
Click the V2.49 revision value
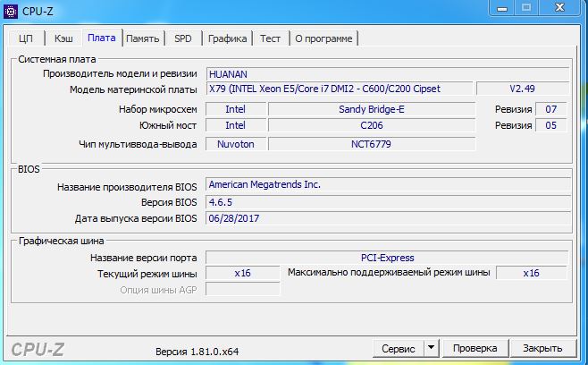(523, 89)
